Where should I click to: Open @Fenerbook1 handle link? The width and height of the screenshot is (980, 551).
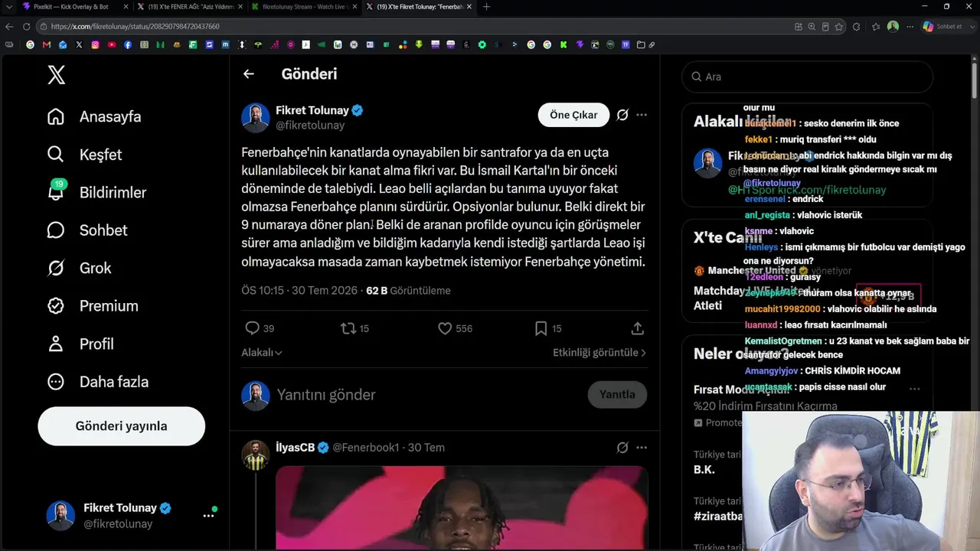(x=366, y=448)
